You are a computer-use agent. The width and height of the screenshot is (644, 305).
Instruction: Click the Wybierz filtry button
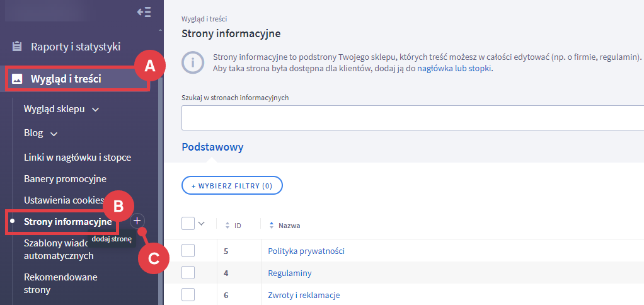[232, 186]
